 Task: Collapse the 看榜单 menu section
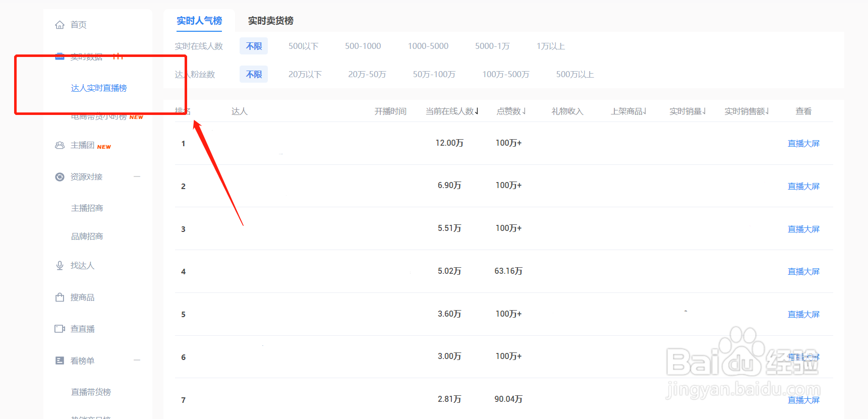click(x=137, y=360)
